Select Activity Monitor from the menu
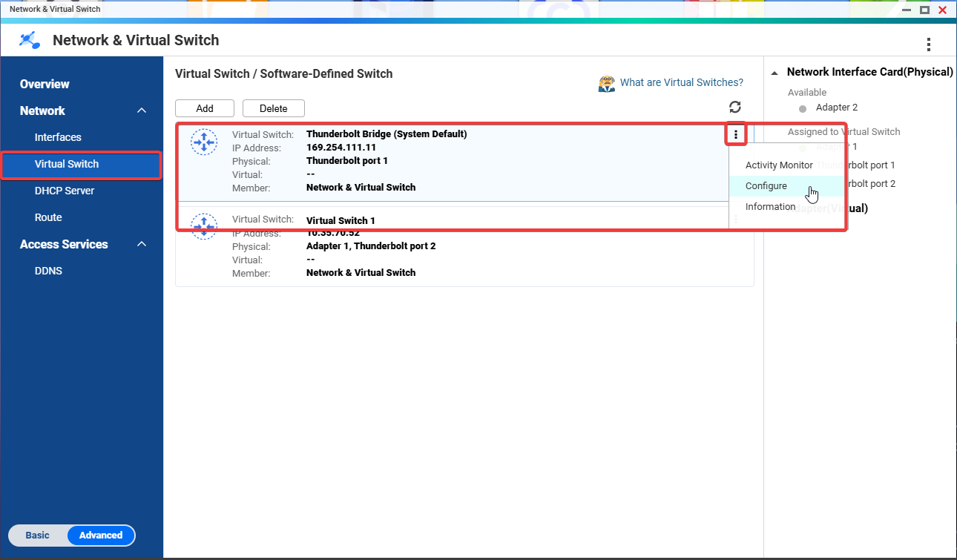957x560 pixels. 779,165
